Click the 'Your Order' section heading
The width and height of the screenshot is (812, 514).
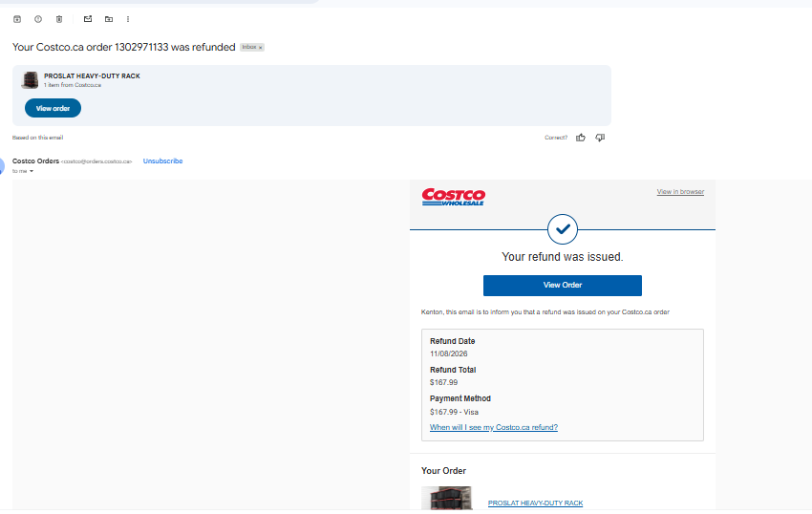click(x=444, y=471)
